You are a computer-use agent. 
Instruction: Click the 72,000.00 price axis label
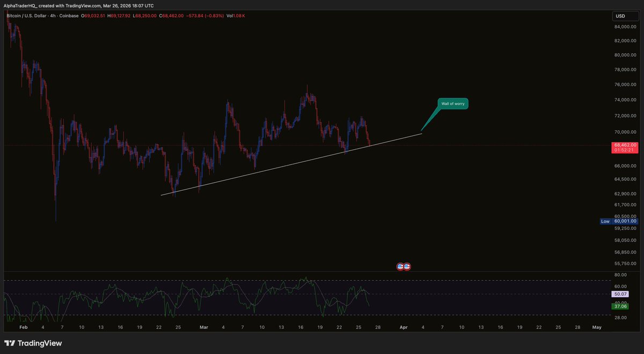[x=625, y=116]
